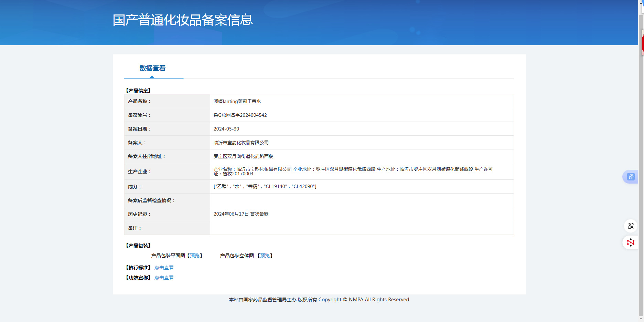
Task: Click the 【产品包装】 section heading
Action: click(138, 246)
